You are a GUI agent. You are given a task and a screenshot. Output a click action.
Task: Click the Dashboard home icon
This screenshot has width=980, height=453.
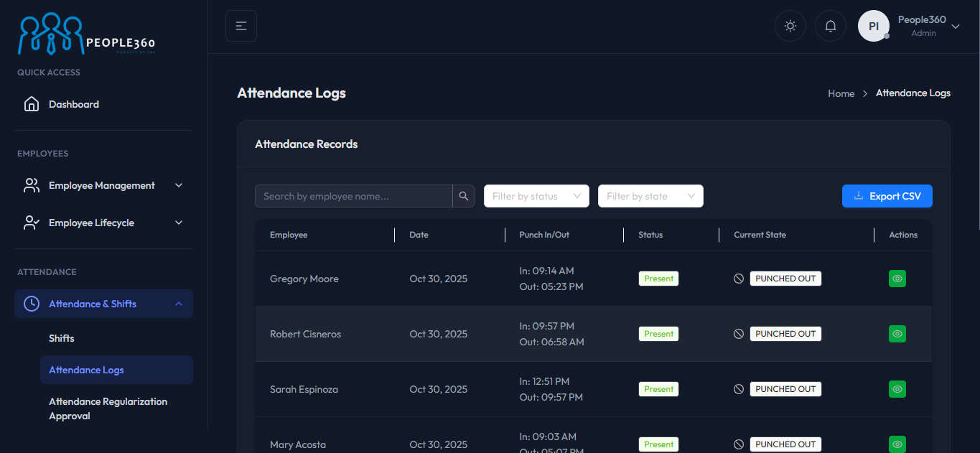[32, 104]
